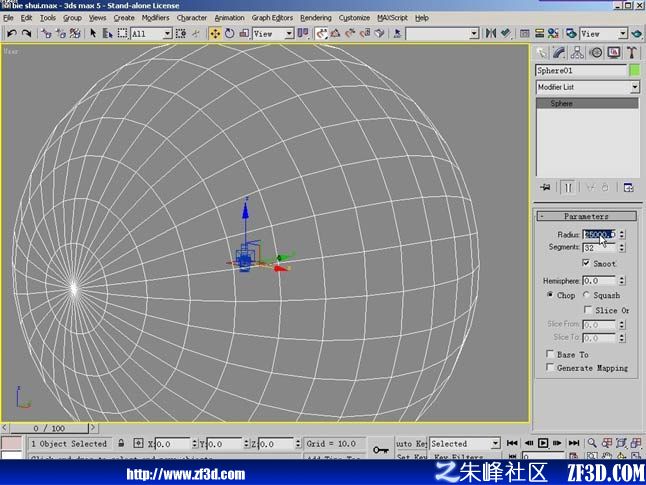The height and width of the screenshot is (485, 646).
Task: Click the Bind to Space Warp icon
Action: pos(75,33)
